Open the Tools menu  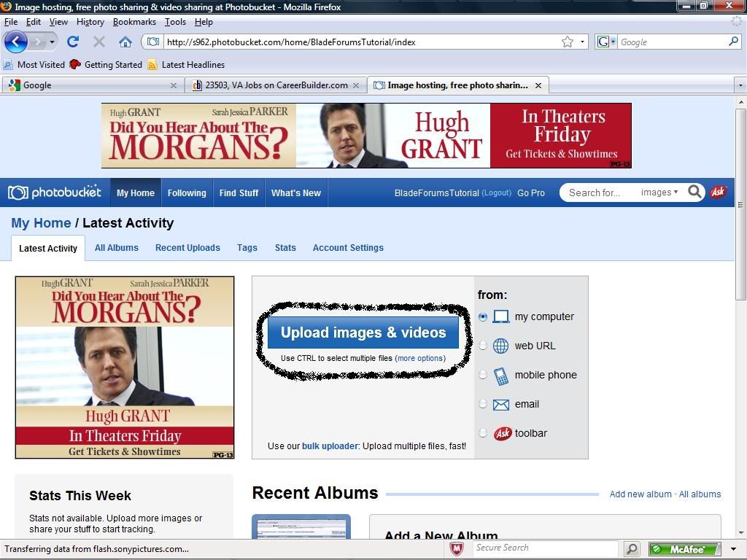point(175,22)
